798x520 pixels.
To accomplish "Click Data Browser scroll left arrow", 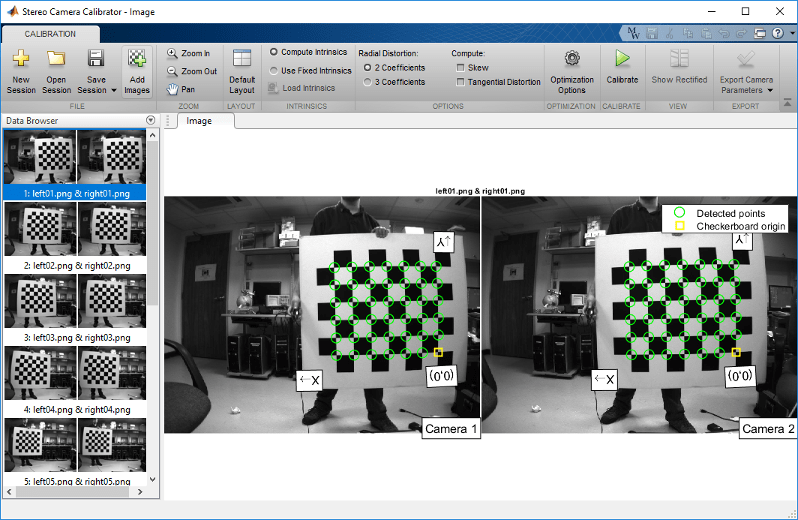I will (x=9, y=492).
